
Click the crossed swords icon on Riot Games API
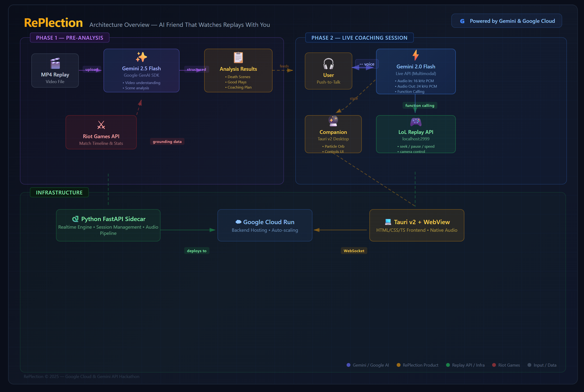click(101, 125)
